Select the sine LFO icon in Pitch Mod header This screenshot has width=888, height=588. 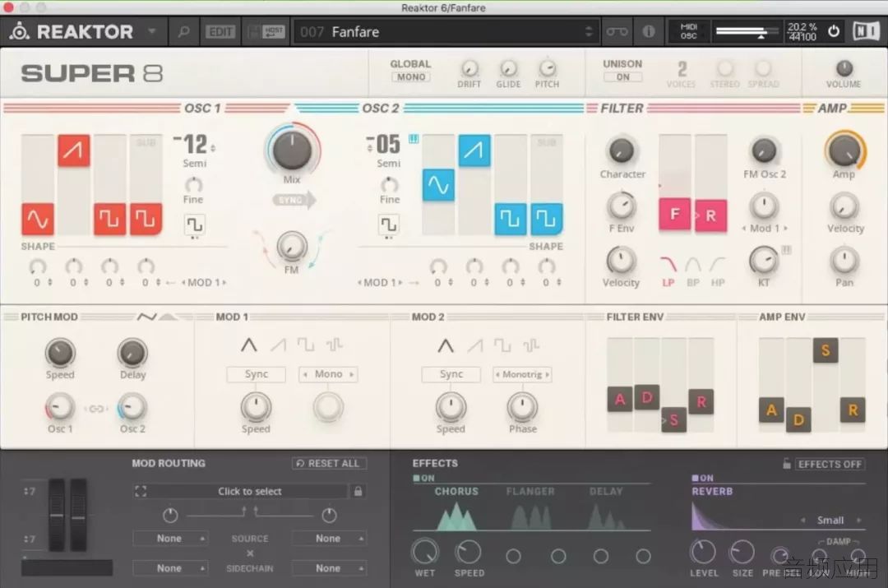[146, 317]
